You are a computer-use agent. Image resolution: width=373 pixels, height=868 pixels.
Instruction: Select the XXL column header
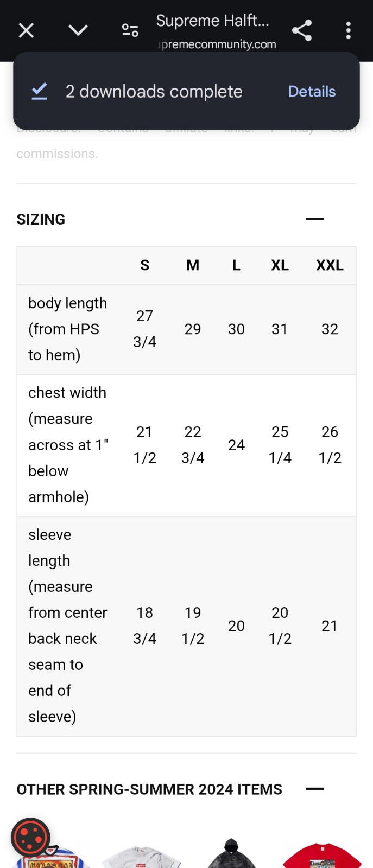point(330,265)
